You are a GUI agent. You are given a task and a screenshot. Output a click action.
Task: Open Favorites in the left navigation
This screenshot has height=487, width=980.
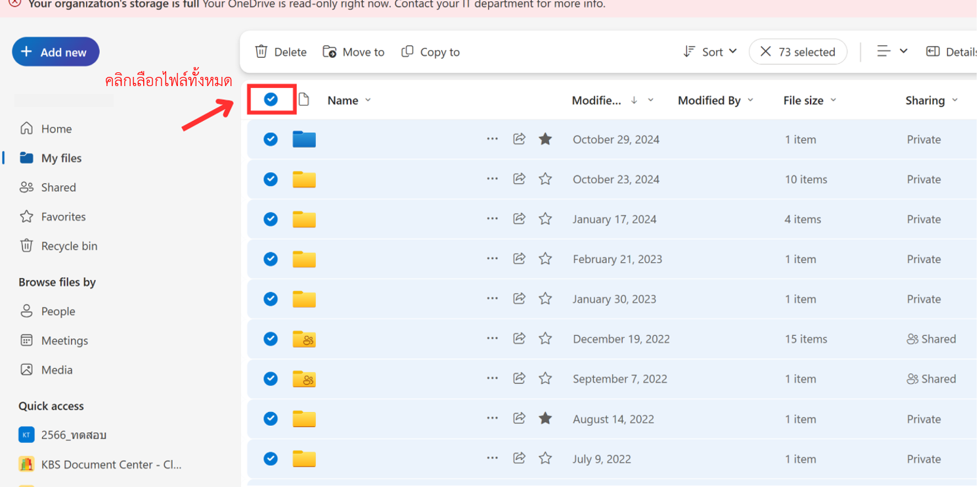pos(63,217)
